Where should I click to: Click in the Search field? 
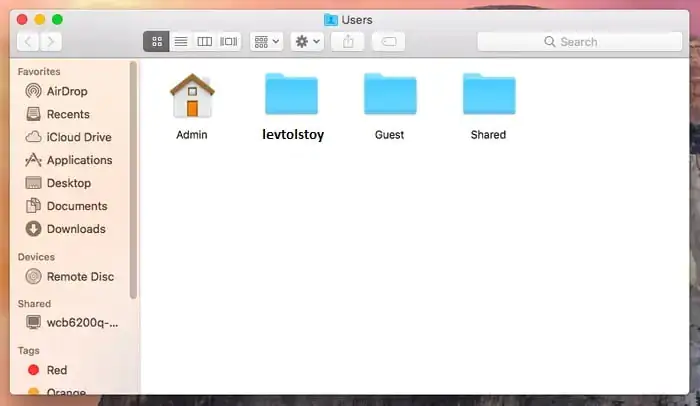(x=579, y=42)
